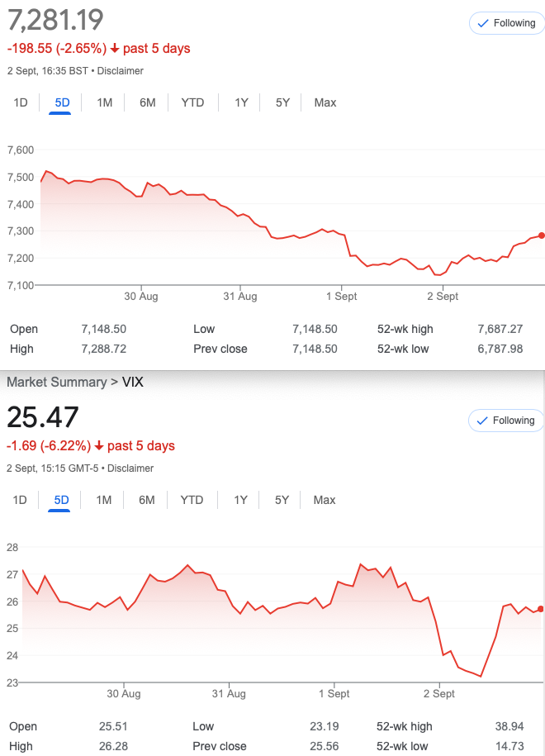Image resolution: width=545 pixels, height=756 pixels.
Task: Select 5Y tab on top chart
Action: (x=282, y=102)
